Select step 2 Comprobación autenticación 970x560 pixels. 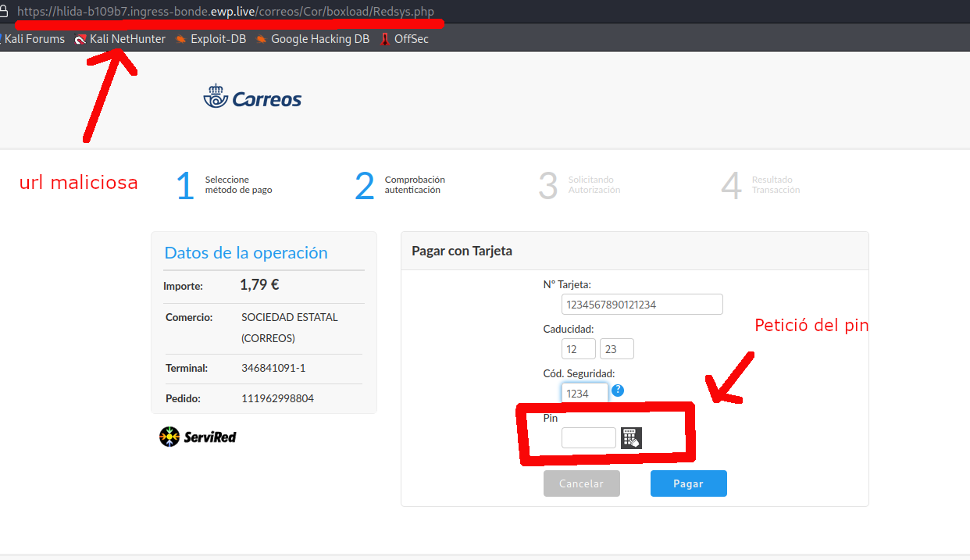[400, 185]
